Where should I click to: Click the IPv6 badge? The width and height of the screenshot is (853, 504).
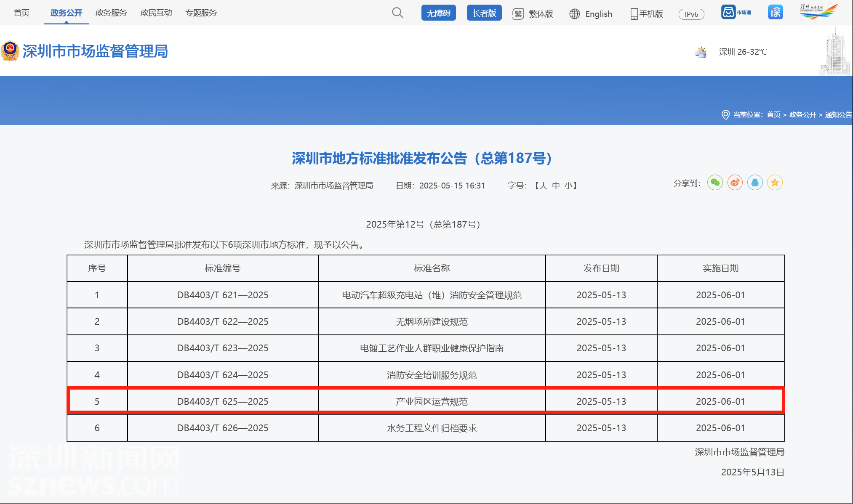coord(691,14)
